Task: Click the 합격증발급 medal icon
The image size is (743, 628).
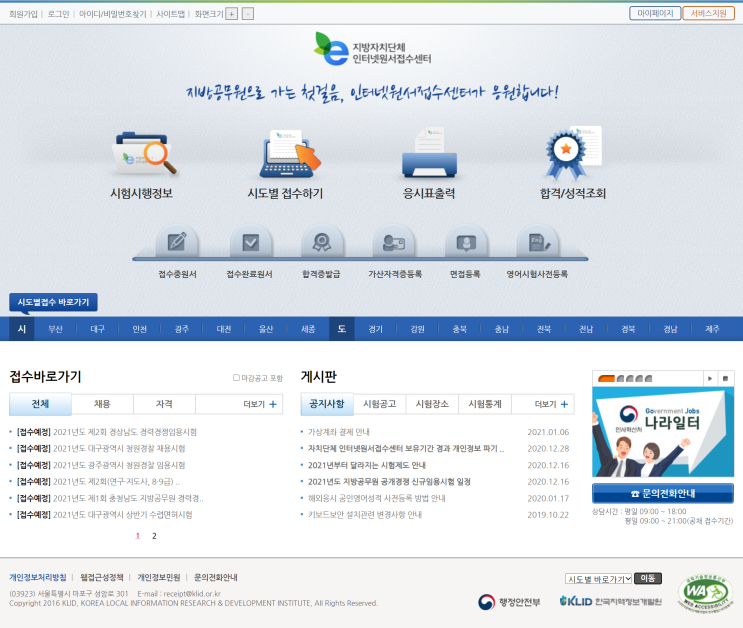Action: pos(322,242)
